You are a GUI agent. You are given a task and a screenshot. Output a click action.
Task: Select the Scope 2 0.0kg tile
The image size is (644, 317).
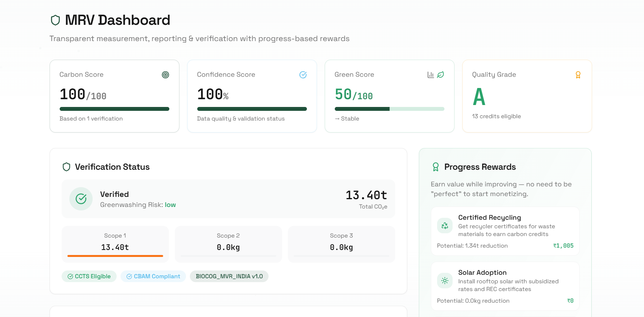[x=228, y=244]
